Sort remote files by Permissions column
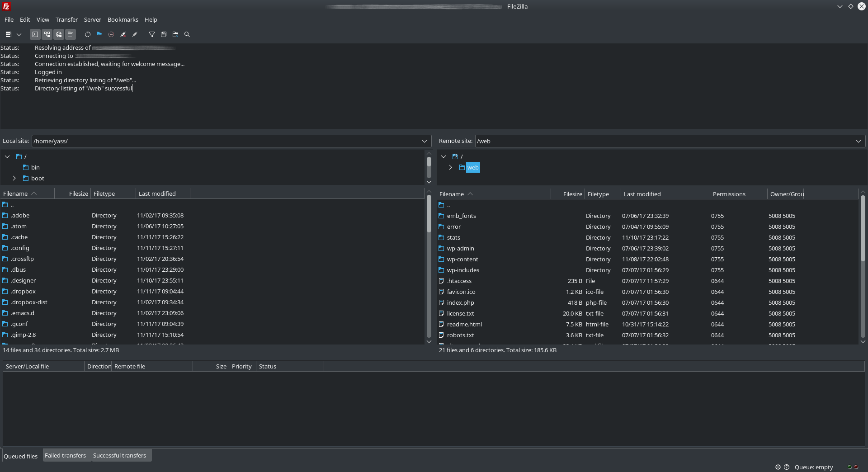This screenshot has width=868, height=472. [x=739, y=194]
